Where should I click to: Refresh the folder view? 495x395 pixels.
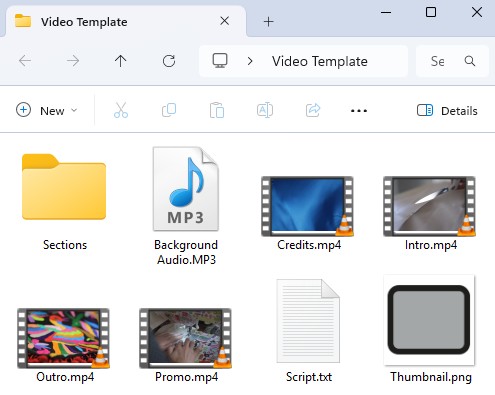point(169,61)
